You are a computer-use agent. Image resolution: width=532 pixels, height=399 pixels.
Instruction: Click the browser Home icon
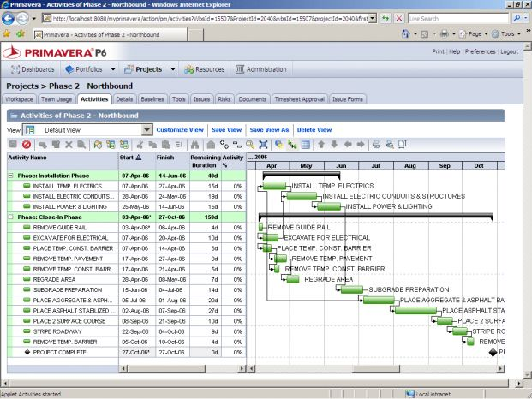(405, 33)
